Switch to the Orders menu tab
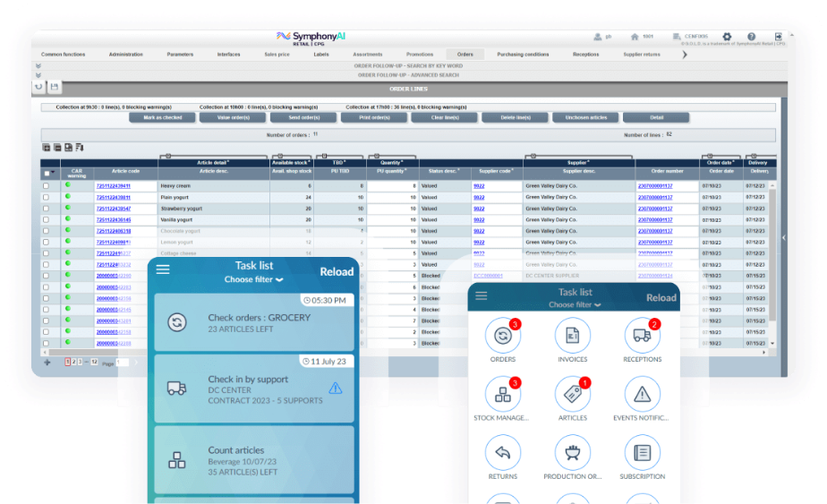Image resolution: width=827 pixels, height=504 pixels. coord(465,55)
